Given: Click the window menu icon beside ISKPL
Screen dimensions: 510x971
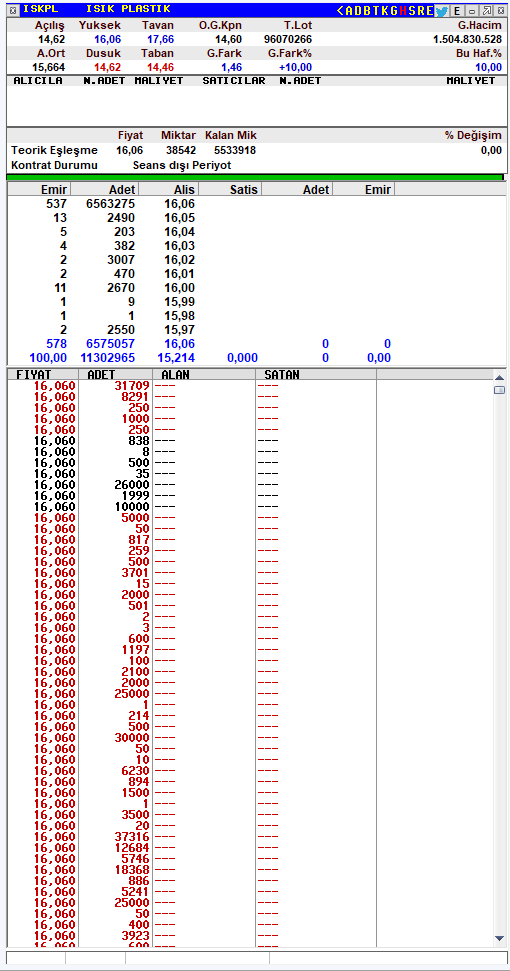Looking at the screenshot, I should point(14,10).
